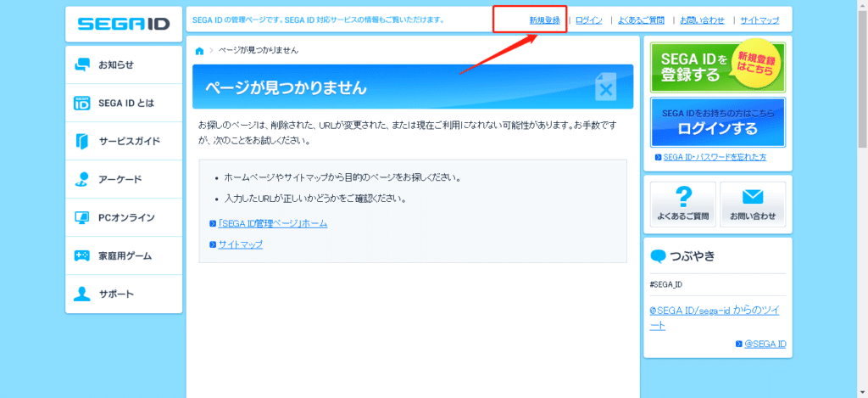This screenshot has width=868, height=398.
Task: Click the PCオンライン monitor icon
Action: click(82, 217)
